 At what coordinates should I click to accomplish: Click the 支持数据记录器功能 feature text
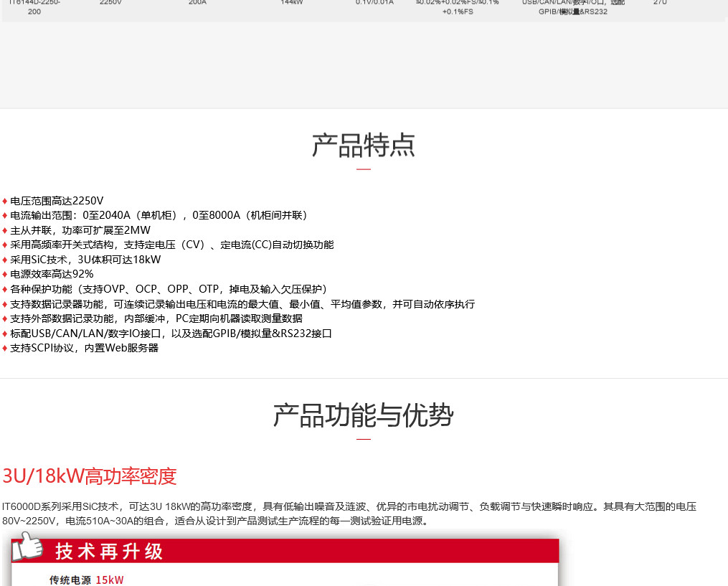(242, 304)
